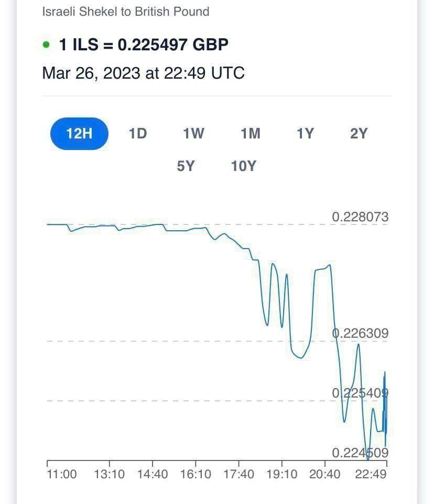The width and height of the screenshot is (434, 504).
Task: Switch chart to 1W range
Action: coord(193,134)
